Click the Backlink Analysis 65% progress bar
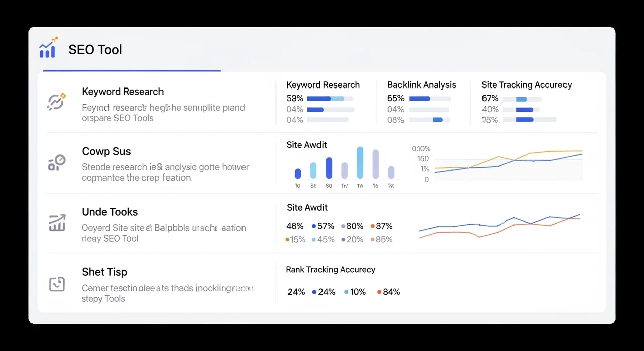Screen dimensions: 644x351 click(429, 99)
